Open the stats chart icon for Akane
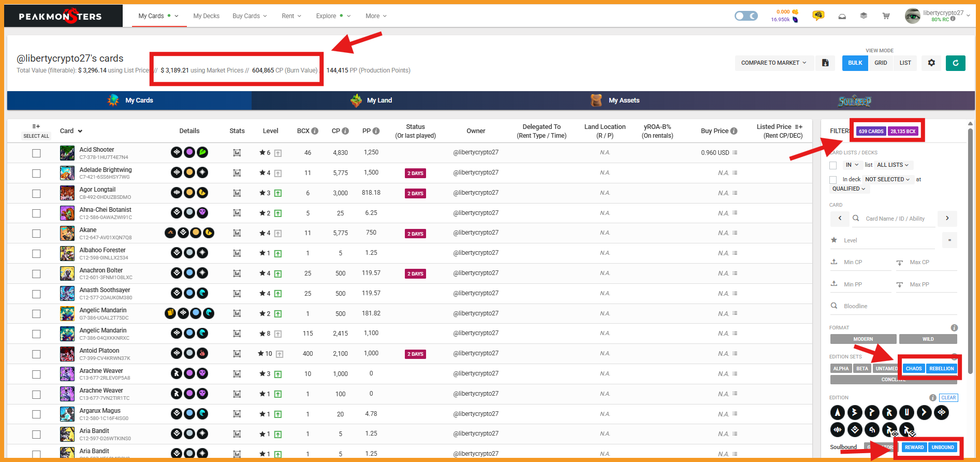The width and height of the screenshot is (980, 462). pos(237,233)
